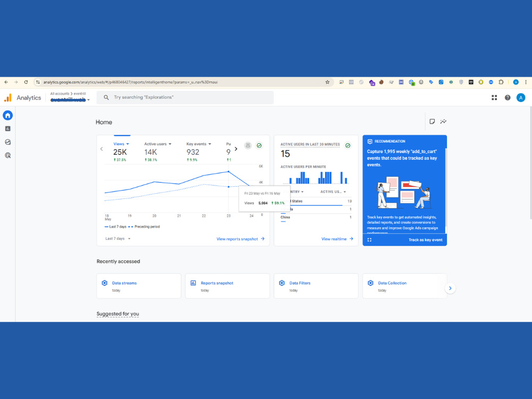Open Home in the Analytics sidebar

coord(8,115)
